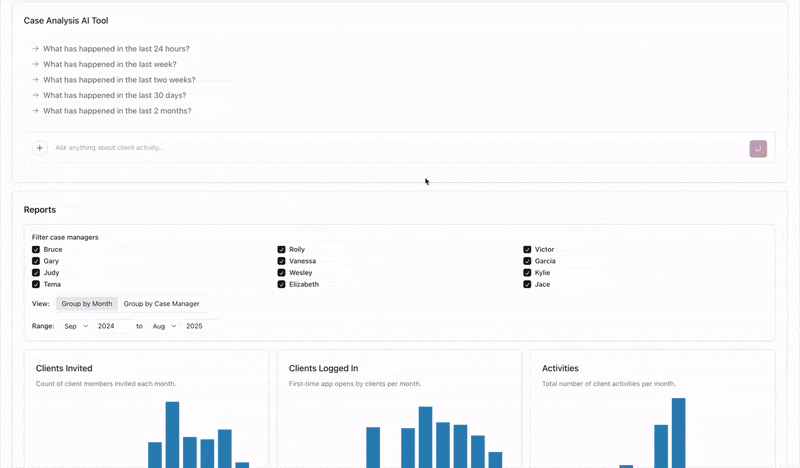Click arrow icon beside 'last two weeks' suggestion

coord(35,80)
